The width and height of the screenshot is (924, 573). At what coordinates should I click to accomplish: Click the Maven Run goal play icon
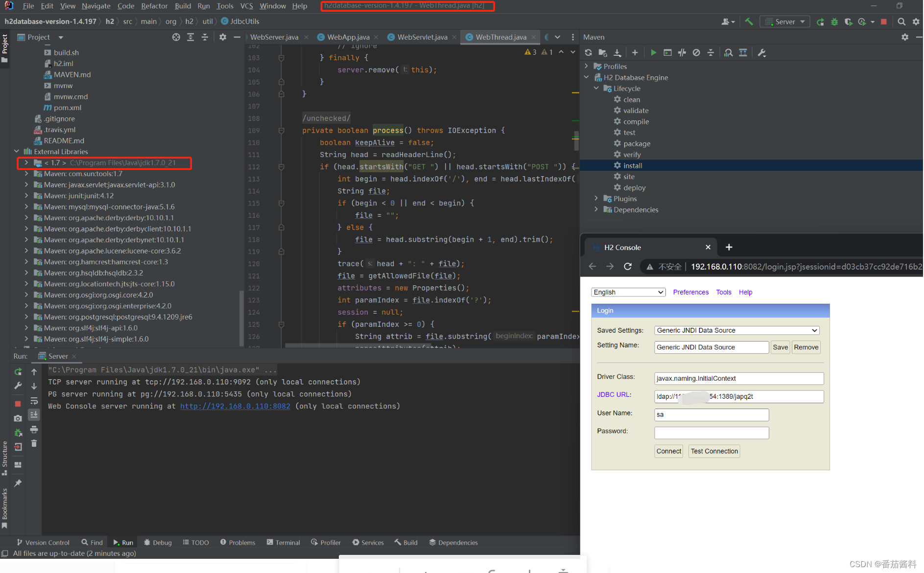[653, 53]
